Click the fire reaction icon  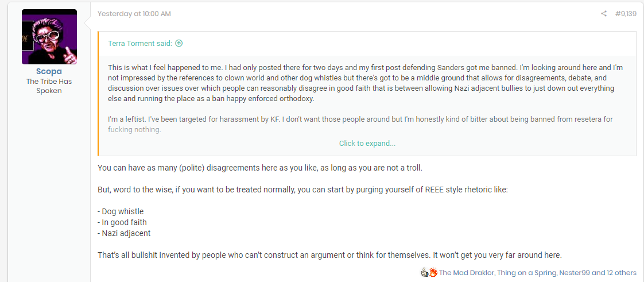(433, 272)
